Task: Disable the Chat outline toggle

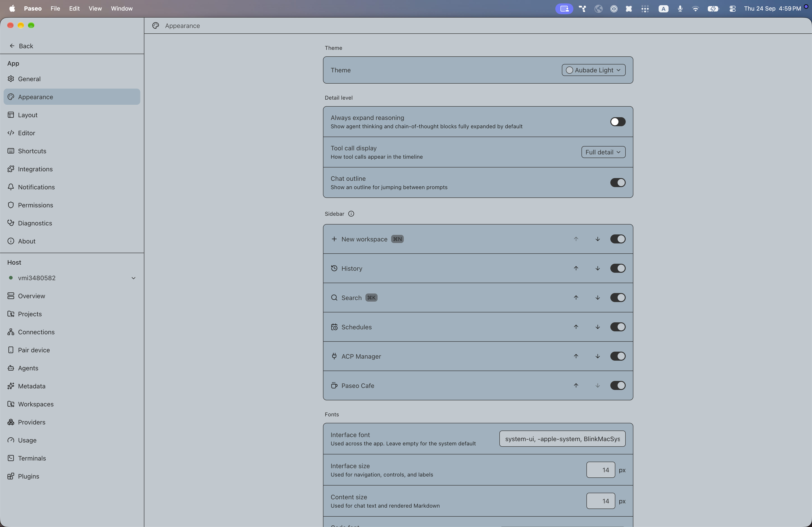Action: pyautogui.click(x=618, y=183)
